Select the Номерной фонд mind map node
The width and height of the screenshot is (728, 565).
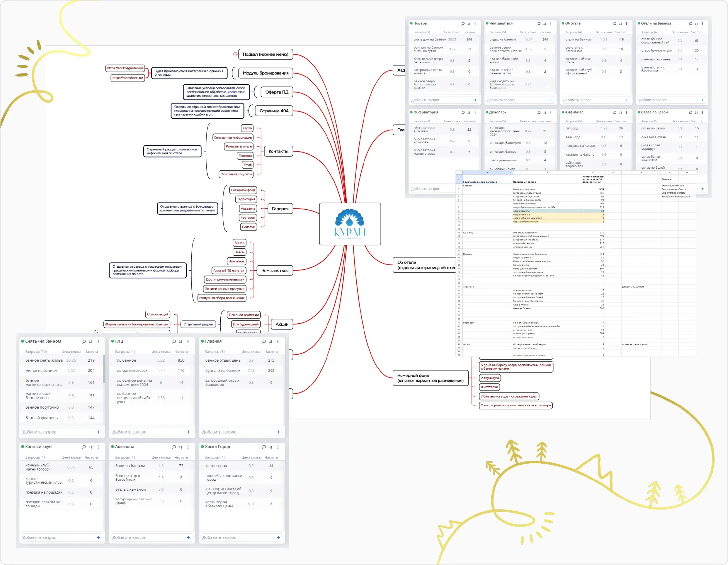tap(431, 378)
